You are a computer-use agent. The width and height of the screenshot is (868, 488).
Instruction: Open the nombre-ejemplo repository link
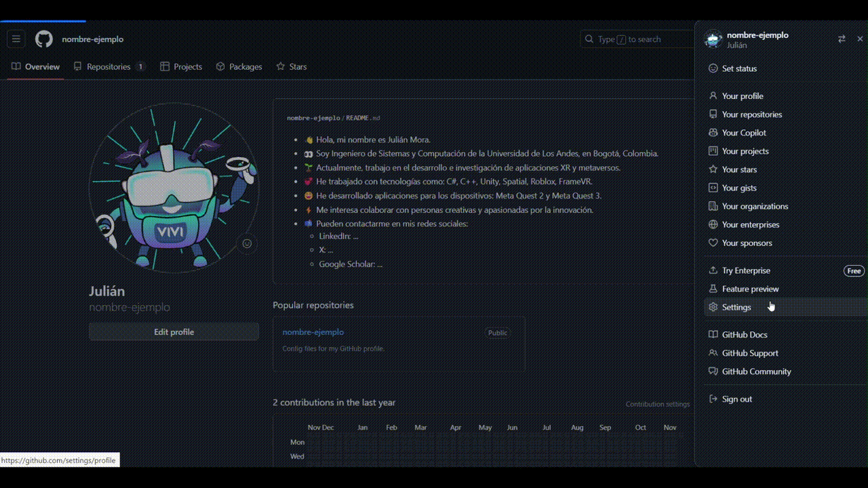[313, 332]
